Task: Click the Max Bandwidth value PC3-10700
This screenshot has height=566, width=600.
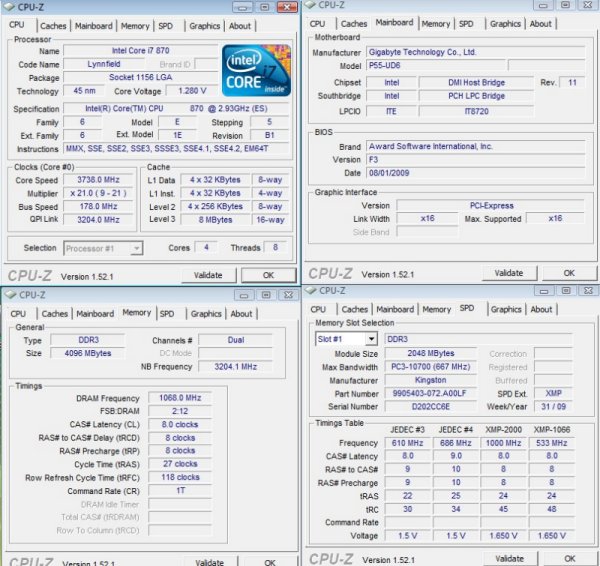Action: click(x=430, y=367)
